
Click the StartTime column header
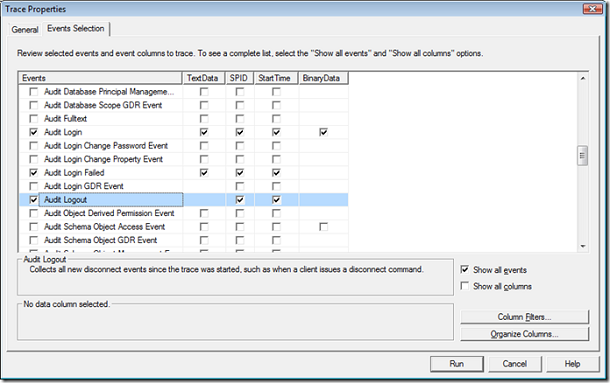277,78
